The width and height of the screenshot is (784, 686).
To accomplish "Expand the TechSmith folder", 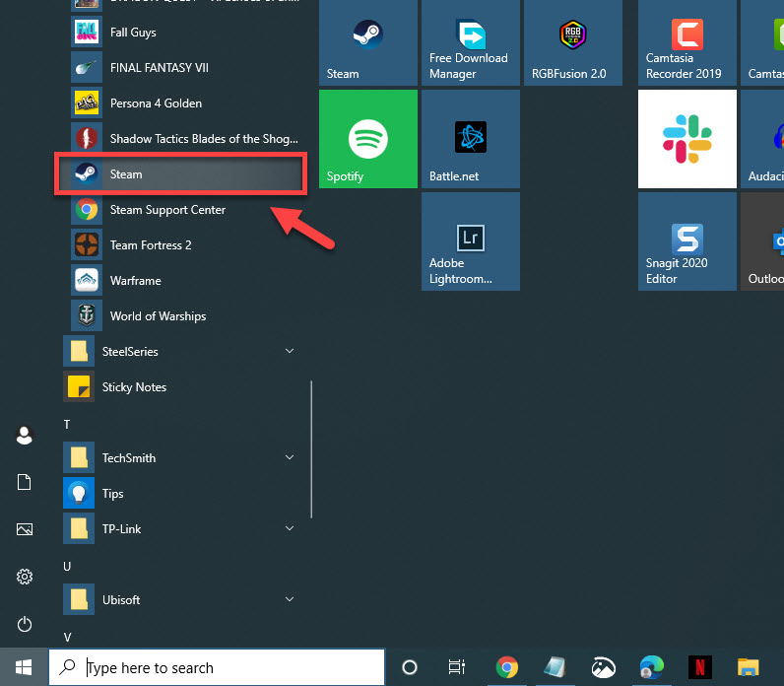I will coord(185,458).
